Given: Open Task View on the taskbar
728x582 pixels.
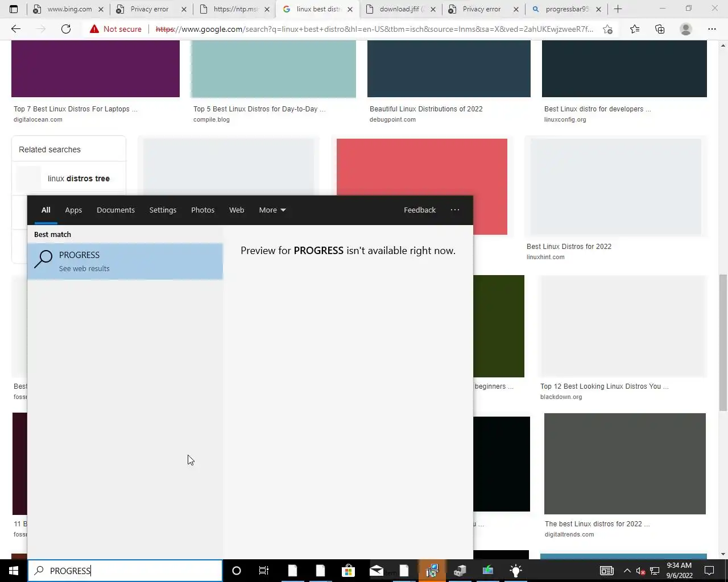Looking at the screenshot, I should tap(264, 571).
